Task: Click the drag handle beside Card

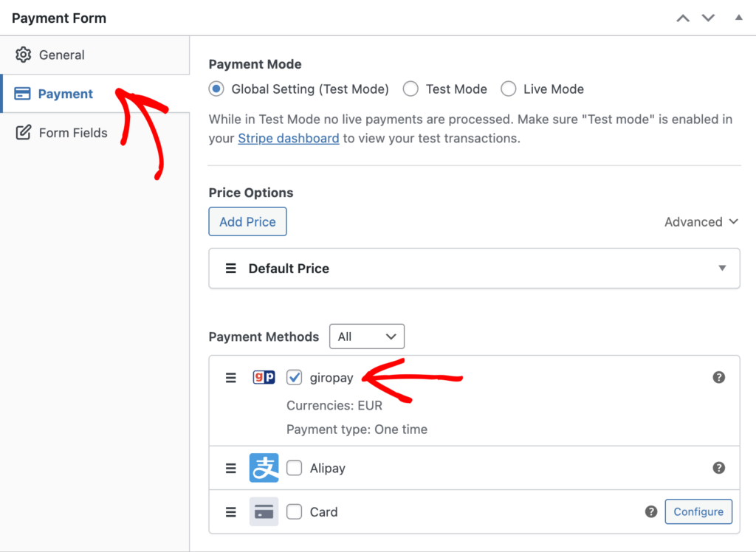Action: [231, 511]
